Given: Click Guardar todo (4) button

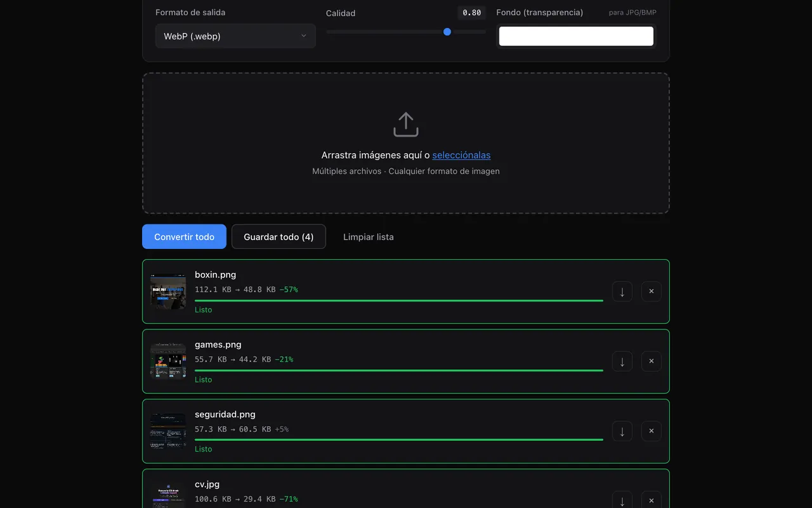Looking at the screenshot, I should (x=278, y=237).
